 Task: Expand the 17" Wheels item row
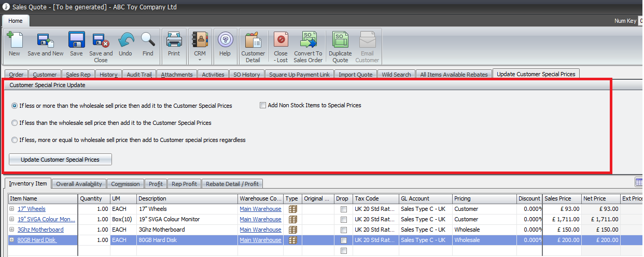12,209
